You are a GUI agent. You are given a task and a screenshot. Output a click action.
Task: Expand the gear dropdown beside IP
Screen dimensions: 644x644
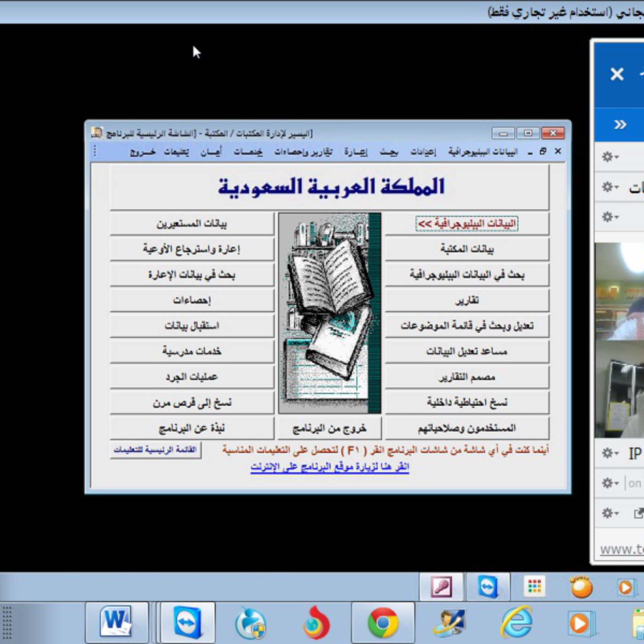610,453
